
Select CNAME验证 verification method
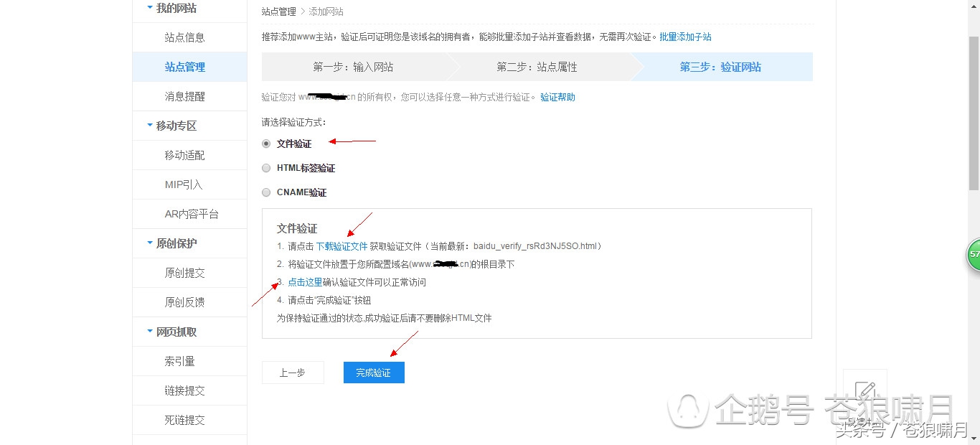(266, 192)
